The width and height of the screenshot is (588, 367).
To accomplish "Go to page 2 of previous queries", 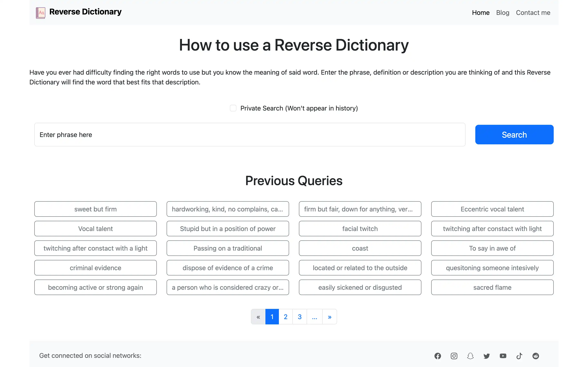I will click(286, 316).
